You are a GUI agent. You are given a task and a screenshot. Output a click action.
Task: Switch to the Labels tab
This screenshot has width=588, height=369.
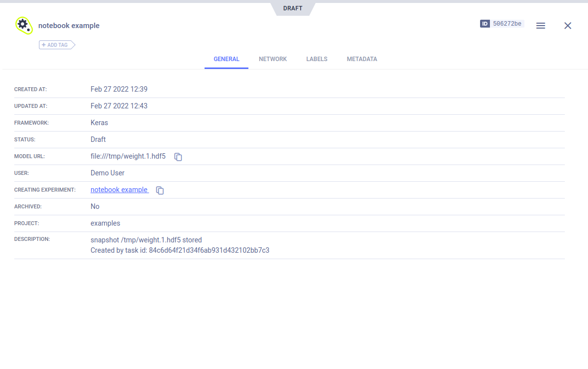click(x=316, y=59)
